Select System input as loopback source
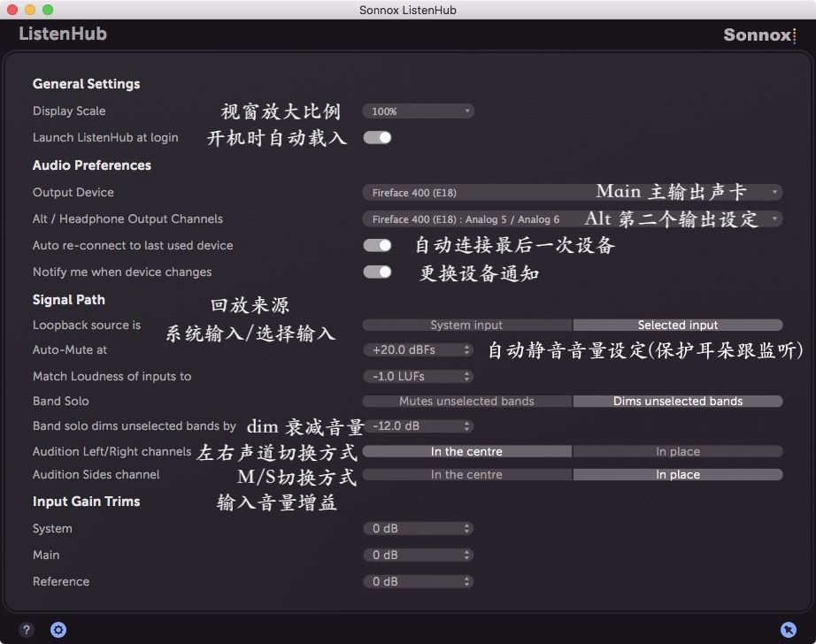The width and height of the screenshot is (816, 644). click(x=466, y=326)
